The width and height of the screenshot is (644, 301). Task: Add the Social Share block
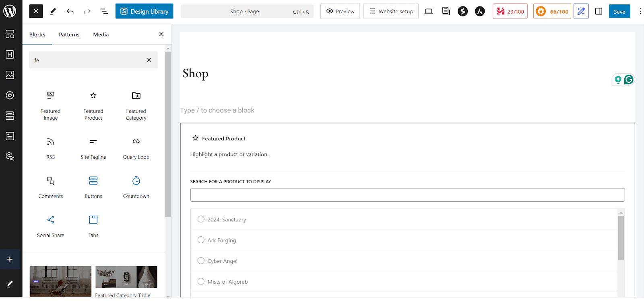coord(51,226)
